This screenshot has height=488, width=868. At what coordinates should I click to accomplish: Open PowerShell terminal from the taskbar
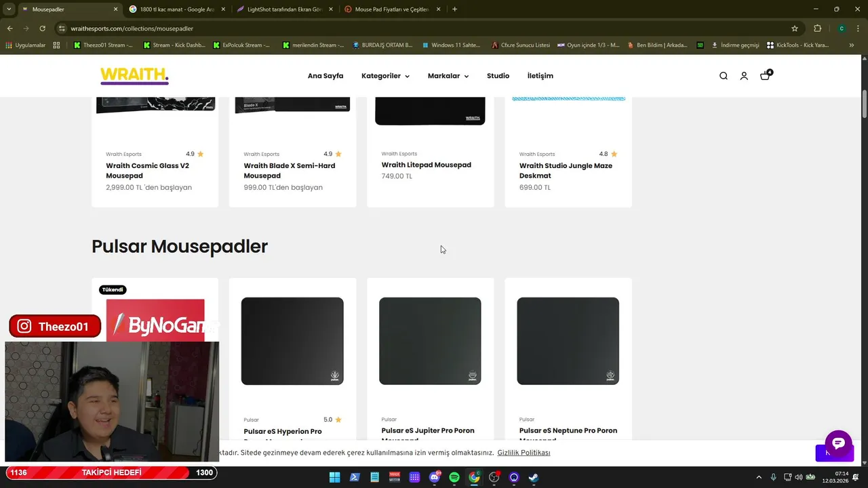pyautogui.click(x=355, y=477)
